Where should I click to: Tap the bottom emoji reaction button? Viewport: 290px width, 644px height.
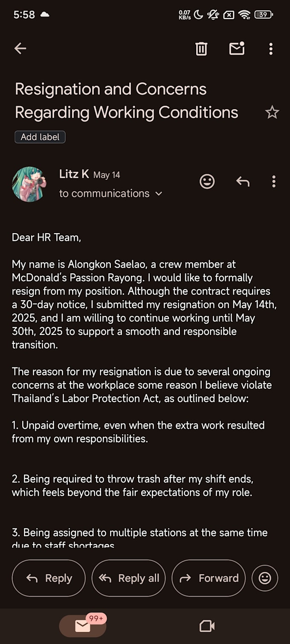coord(265,578)
